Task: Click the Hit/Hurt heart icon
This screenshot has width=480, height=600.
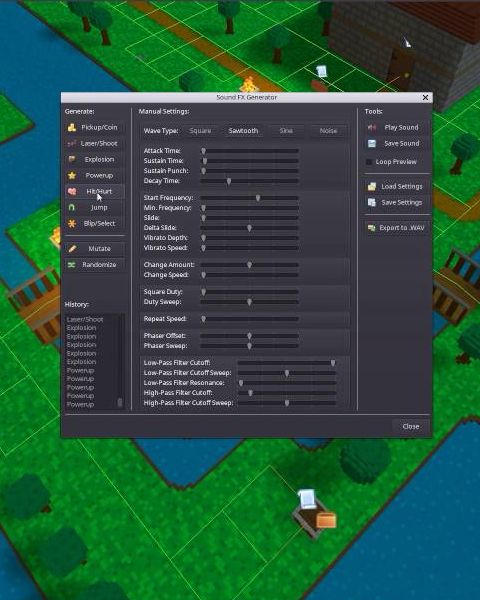Action: pos(72,191)
